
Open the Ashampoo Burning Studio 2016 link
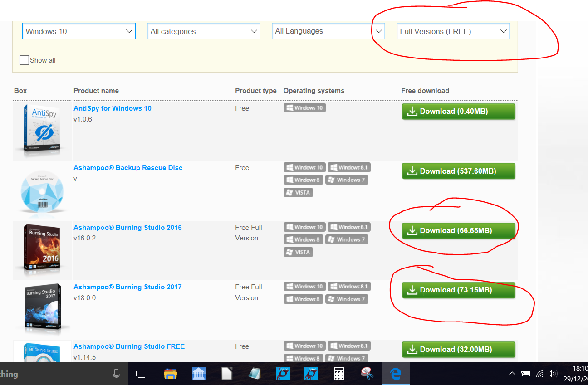[127, 227]
